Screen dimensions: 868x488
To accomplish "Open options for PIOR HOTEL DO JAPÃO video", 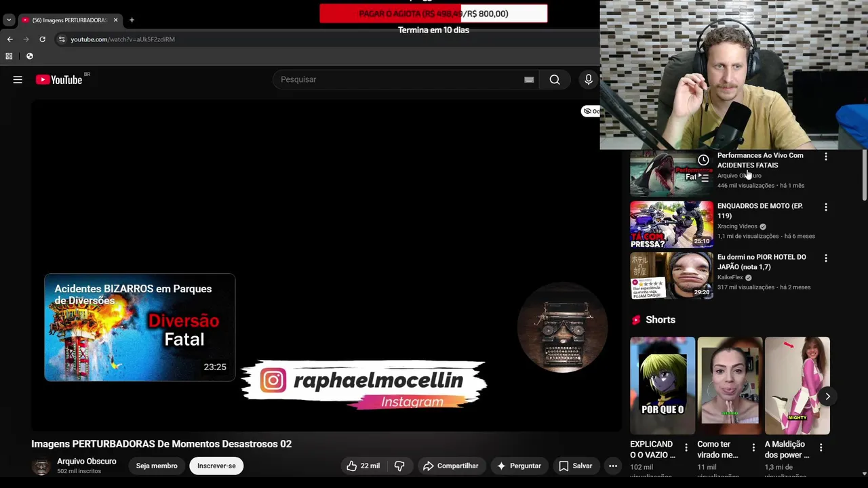I will pyautogui.click(x=825, y=258).
